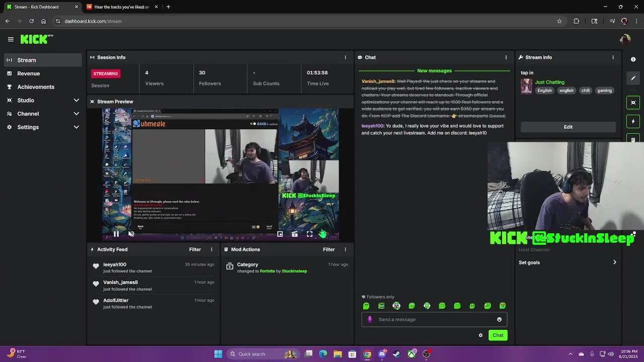The width and height of the screenshot is (644, 362).
Task: Unmute the stream preview audio
Action: coord(131,234)
